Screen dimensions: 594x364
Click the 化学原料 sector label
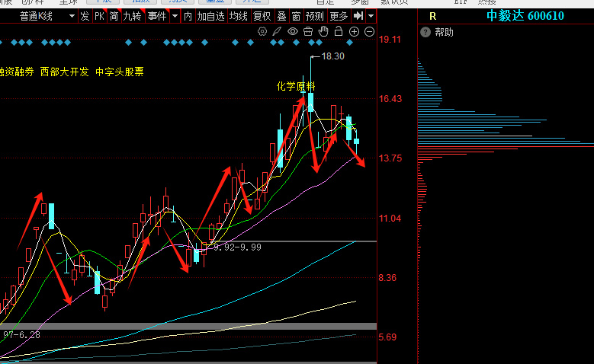coord(296,86)
